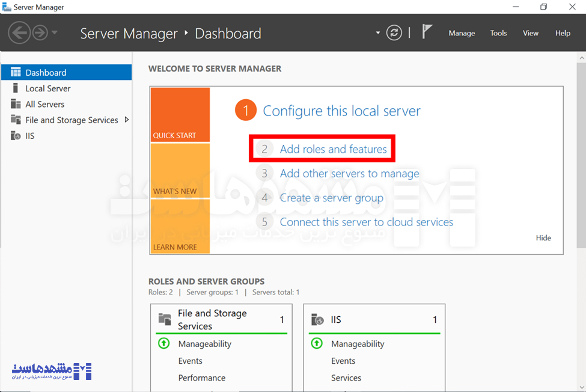Screen dimensions: 586x392
Task: Open the Learn More tile
Action: click(x=180, y=226)
